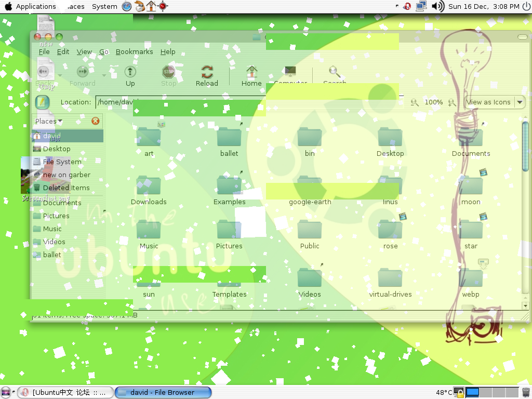Open the View as Icons dropdown
Screen dimensions: 532x399
pos(495,102)
